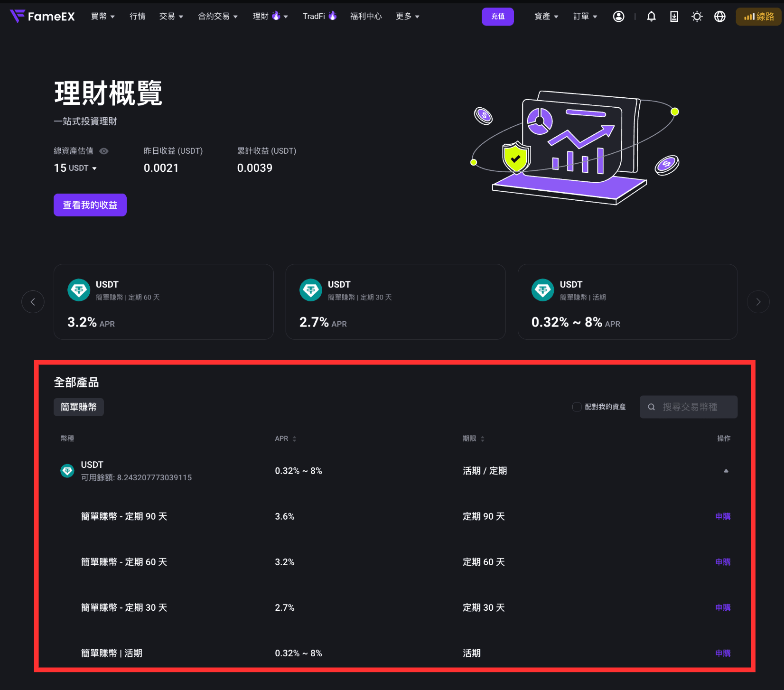Viewport: 784px width, 690px height.
Task: Click the app download icon
Action: coord(674,17)
